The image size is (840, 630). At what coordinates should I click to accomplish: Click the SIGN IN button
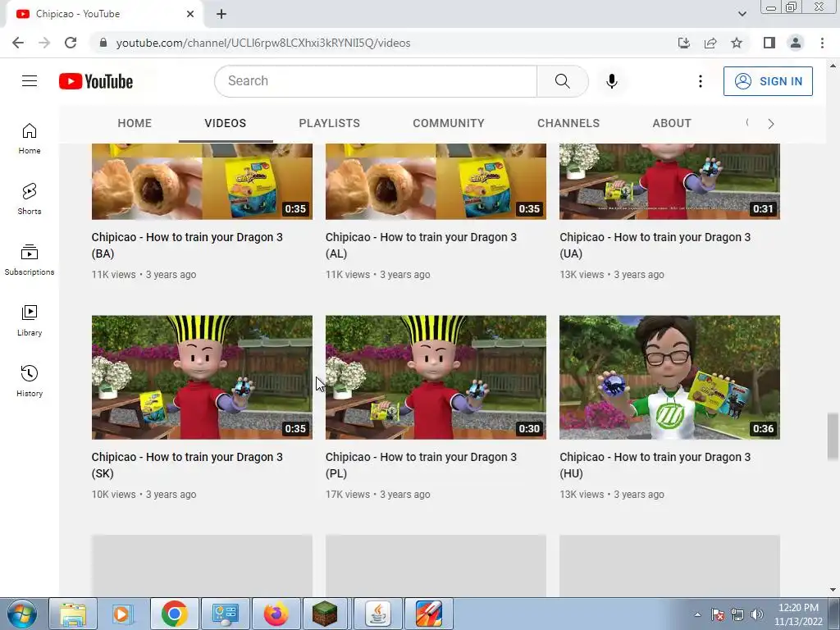[768, 81]
